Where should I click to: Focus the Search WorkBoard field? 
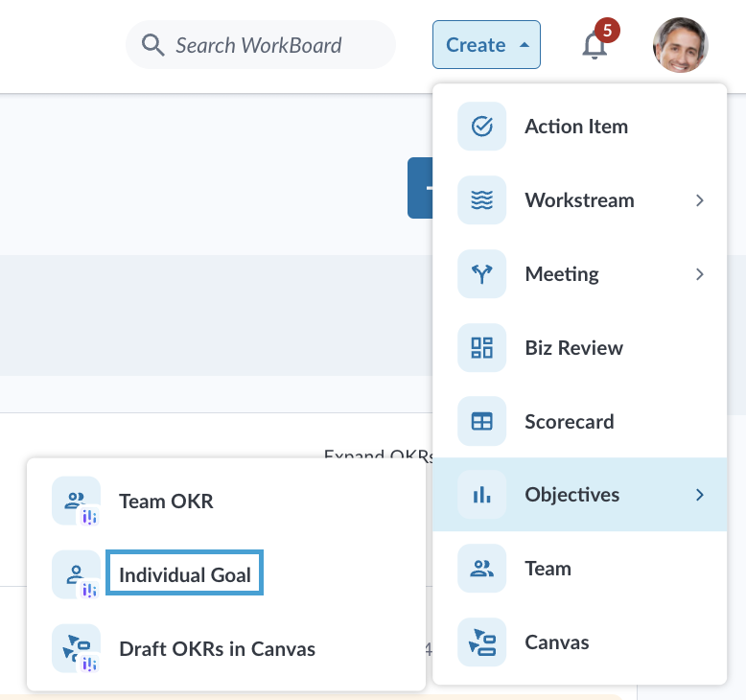(x=261, y=45)
